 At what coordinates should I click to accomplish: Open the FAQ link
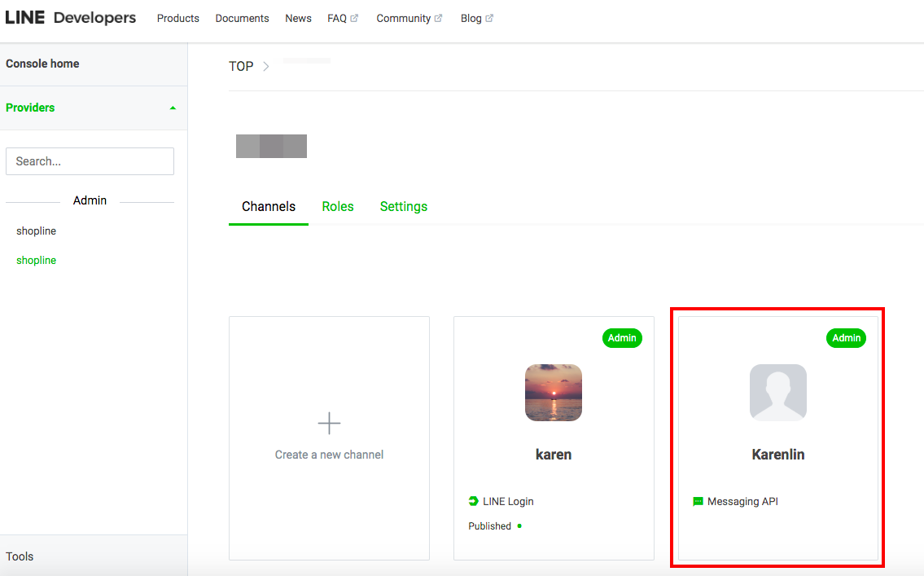[x=337, y=18]
